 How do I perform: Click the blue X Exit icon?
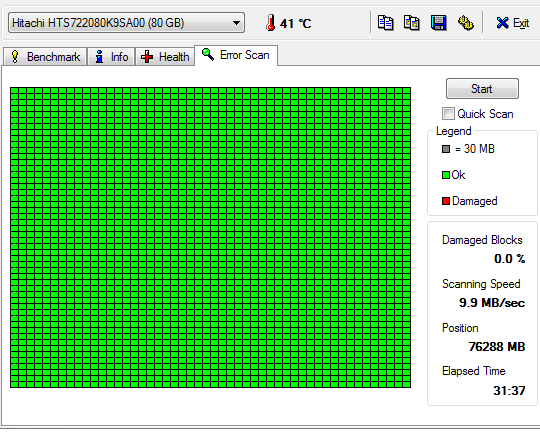click(502, 23)
